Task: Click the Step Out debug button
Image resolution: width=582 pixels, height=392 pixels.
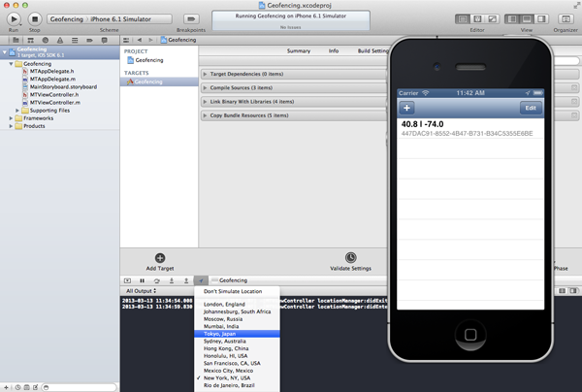Action: 186,280
